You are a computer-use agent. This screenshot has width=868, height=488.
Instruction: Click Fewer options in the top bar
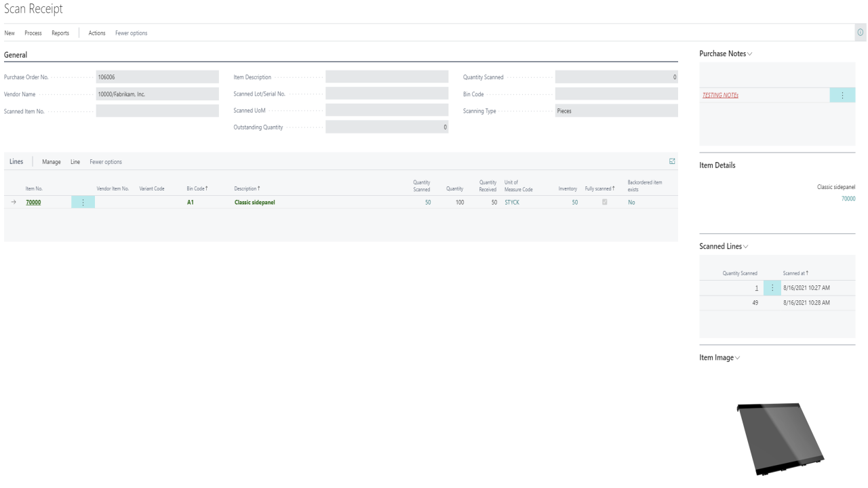tap(132, 33)
